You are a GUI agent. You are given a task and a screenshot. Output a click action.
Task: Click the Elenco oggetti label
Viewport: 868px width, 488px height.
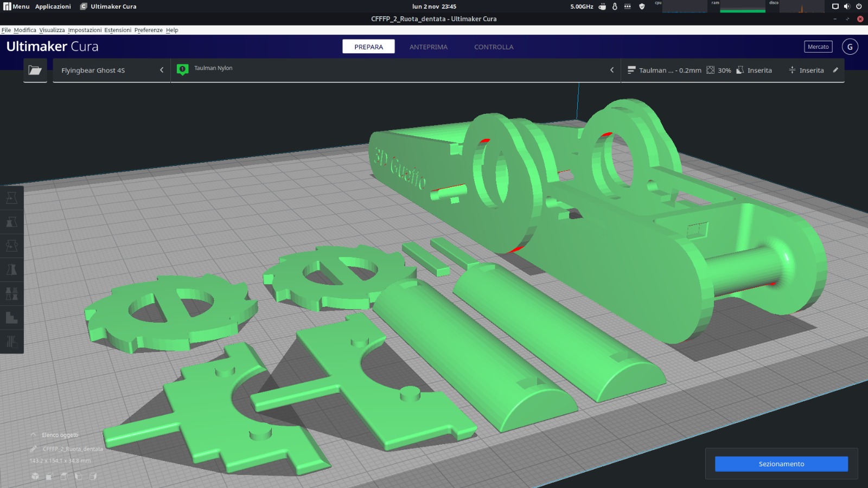pos(60,435)
